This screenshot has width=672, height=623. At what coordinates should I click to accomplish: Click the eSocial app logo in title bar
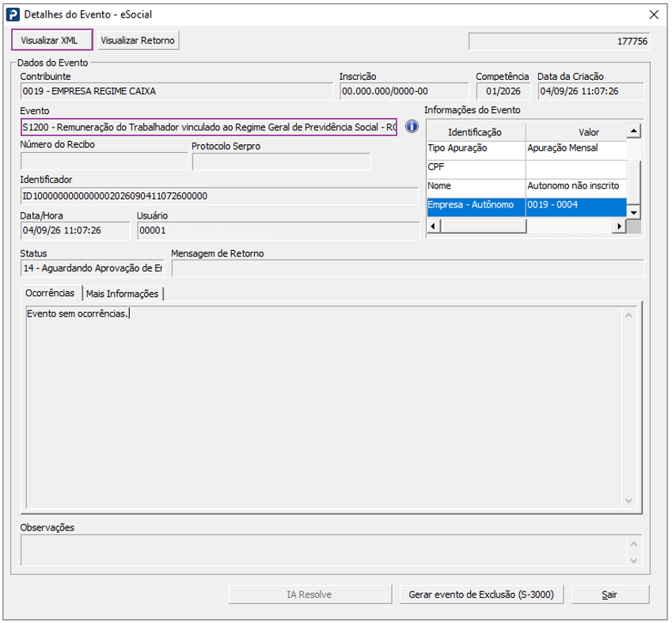(13, 14)
